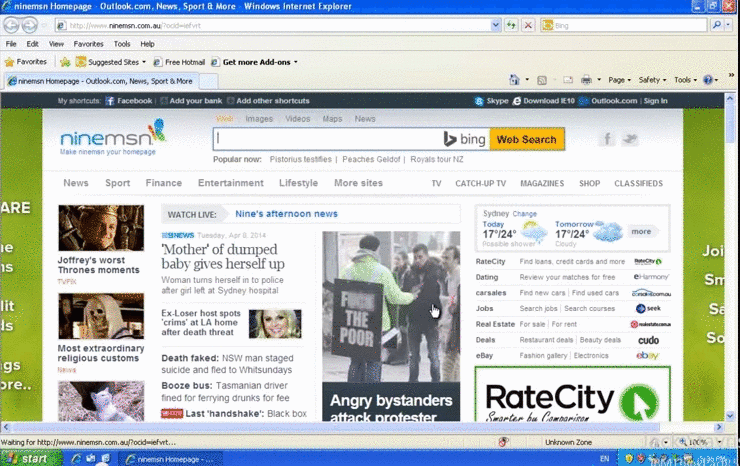Image resolution: width=740 pixels, height=466 pixels.
Task: Click the Print toolbar icon
Action: coord(586,80)
